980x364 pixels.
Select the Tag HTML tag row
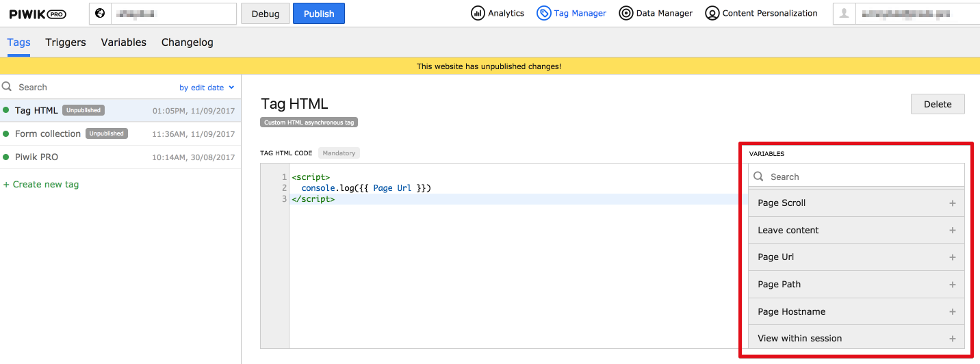click(120, 110)
